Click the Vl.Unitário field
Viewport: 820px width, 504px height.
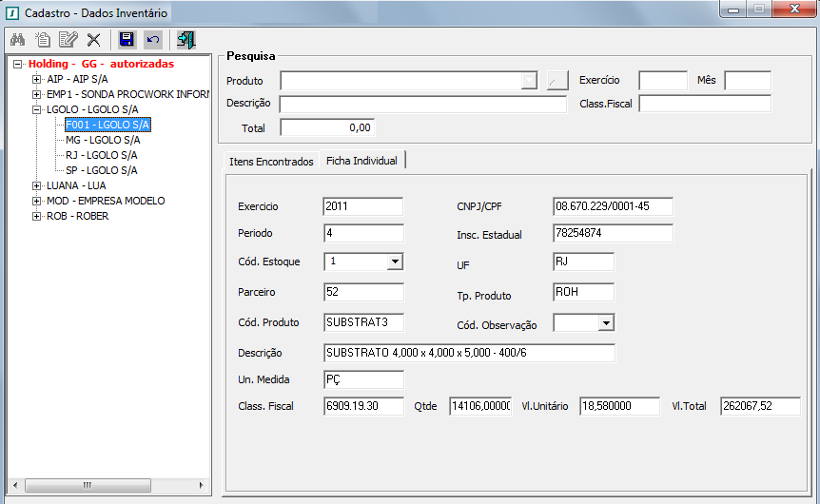point(618,406)
